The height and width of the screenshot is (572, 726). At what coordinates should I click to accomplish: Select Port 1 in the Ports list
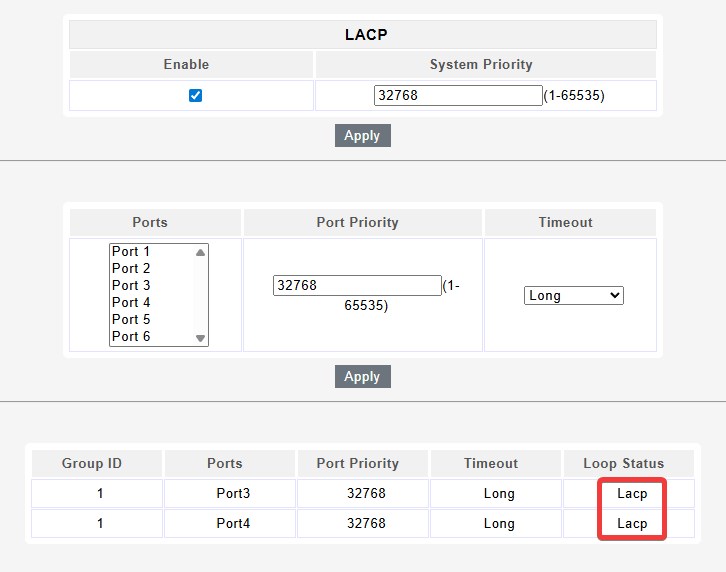150,252
